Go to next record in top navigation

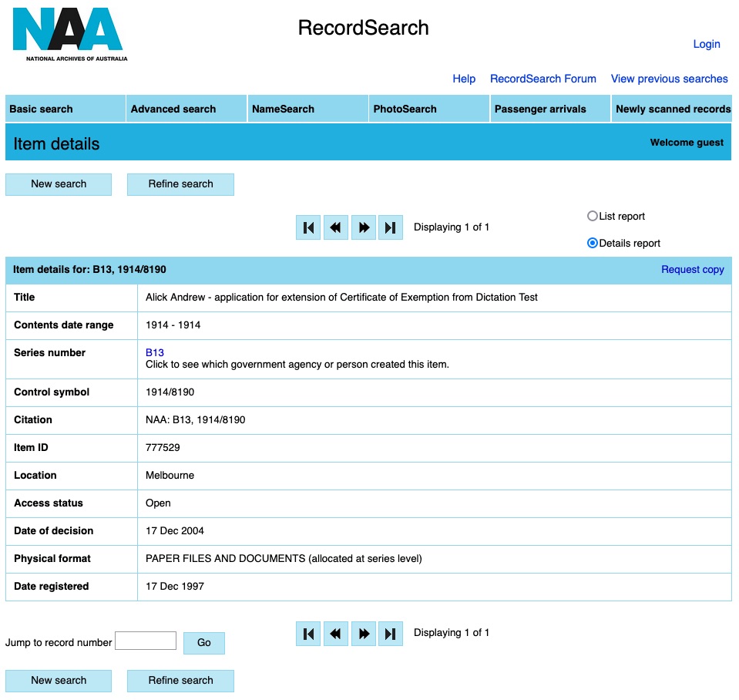(364, 227)
